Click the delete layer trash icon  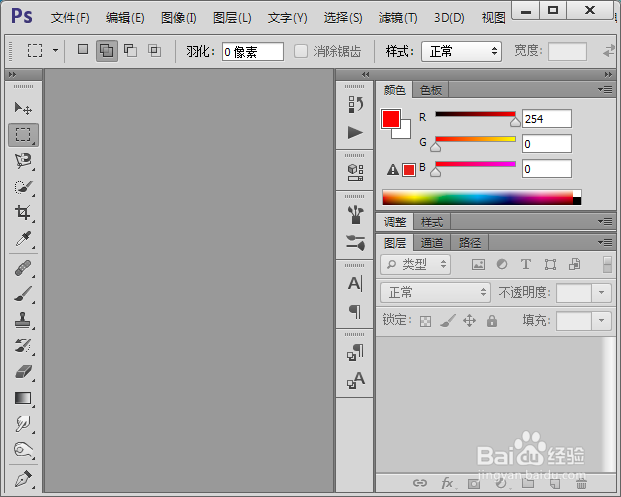pyautogui.click(x=581, y=483)
